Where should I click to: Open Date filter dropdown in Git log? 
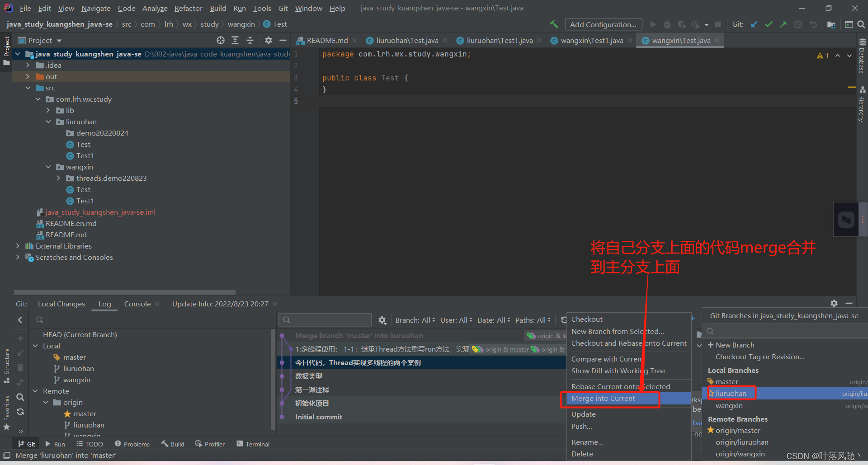tap(494, 320)
